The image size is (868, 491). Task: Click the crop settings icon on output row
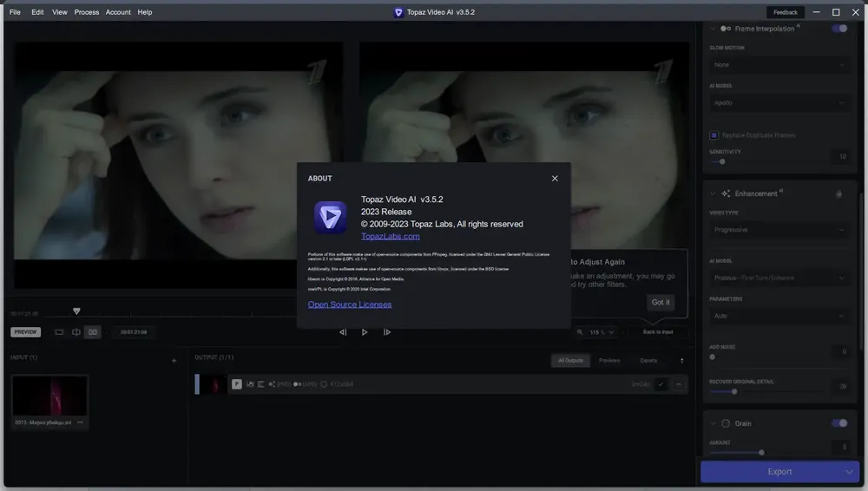point(261,384)
